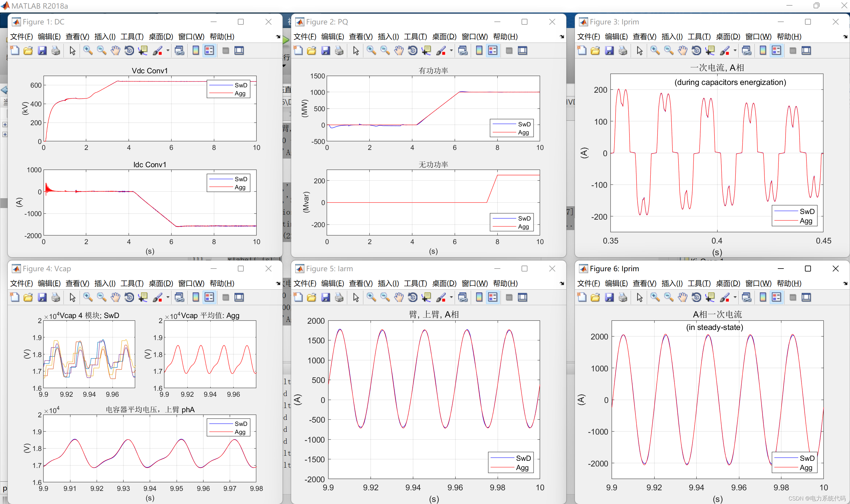The width and height of the screenshot is (850, 504).
Task: Click the green Run arrow behind Figure 2
Action: click(286, 40)
